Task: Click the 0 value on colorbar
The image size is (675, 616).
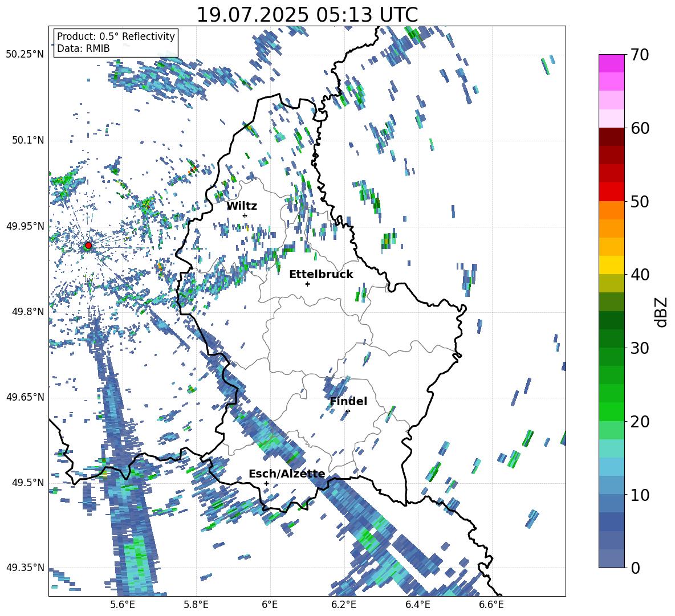Action: point(635,568)
